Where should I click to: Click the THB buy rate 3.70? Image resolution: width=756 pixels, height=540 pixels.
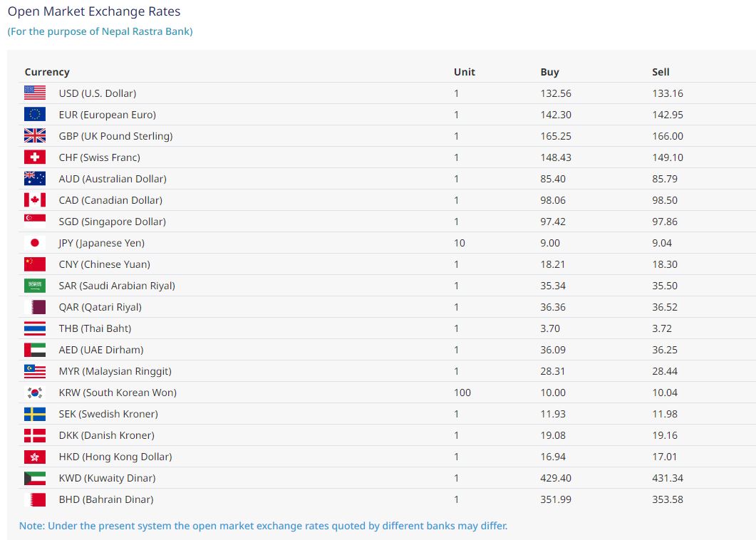pos(549,328)
